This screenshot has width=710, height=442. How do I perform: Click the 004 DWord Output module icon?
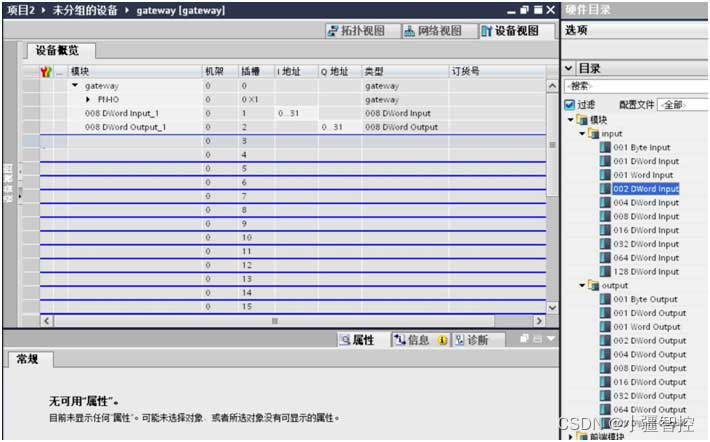point(605,355)
